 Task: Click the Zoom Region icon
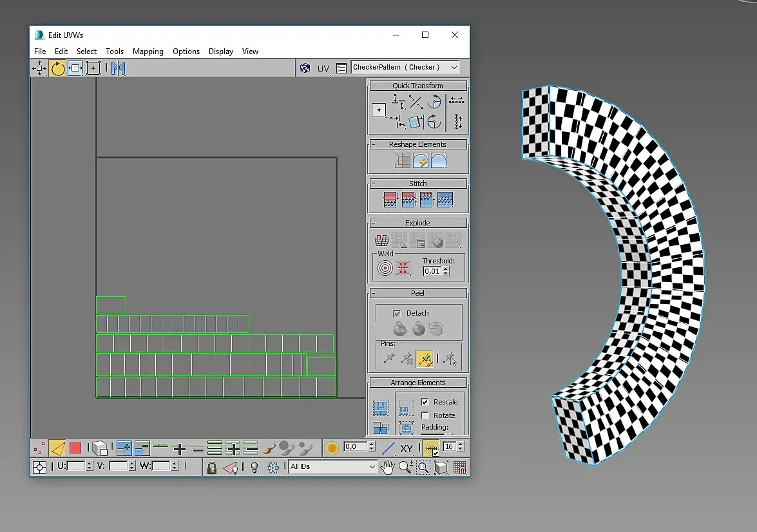click(423, 467)
